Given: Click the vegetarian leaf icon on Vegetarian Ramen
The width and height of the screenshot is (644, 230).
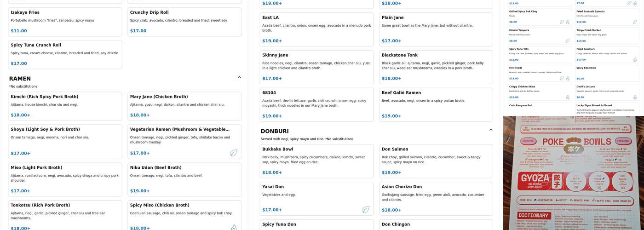Looking at the screenshot, I should click(234, 153).
